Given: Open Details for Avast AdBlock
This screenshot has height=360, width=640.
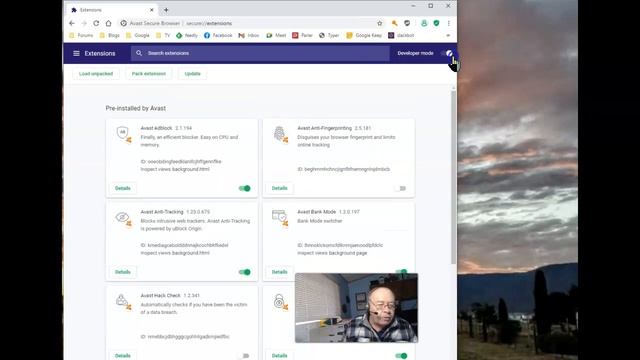Looking at the screenshot, I should tap(123, 188).
